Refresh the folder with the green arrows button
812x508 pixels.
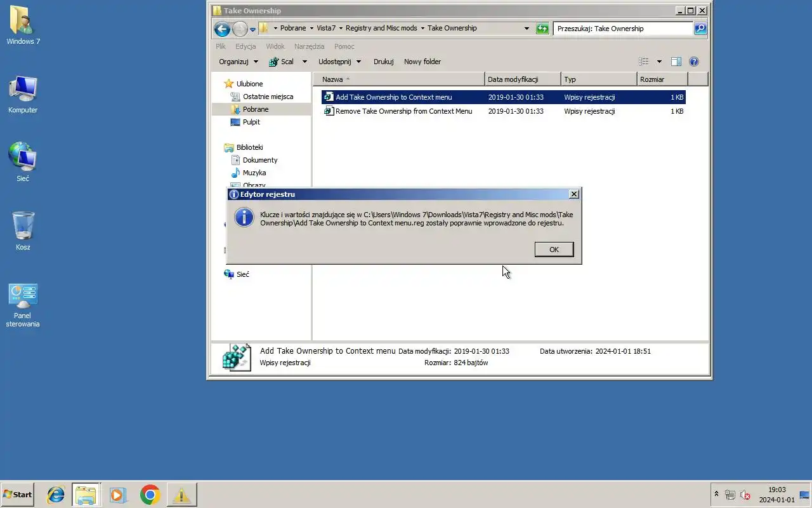[x=542, y=29]
